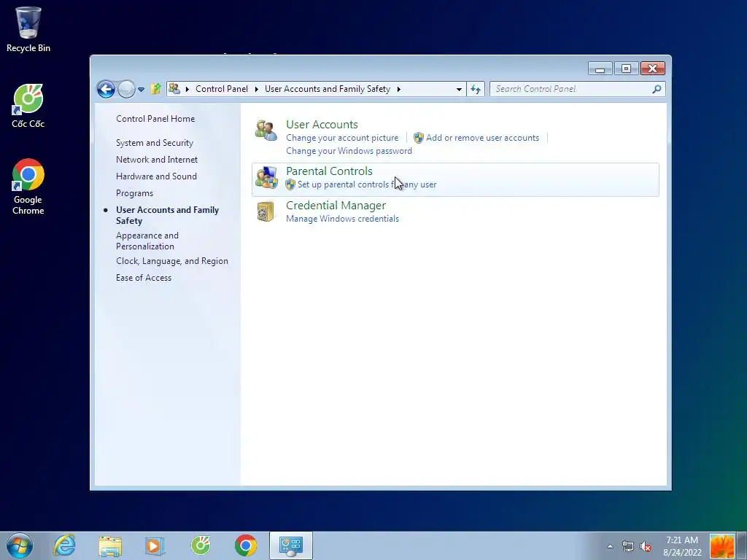Click the User Accounts people icon
The image size is (747, 560).
266,130
